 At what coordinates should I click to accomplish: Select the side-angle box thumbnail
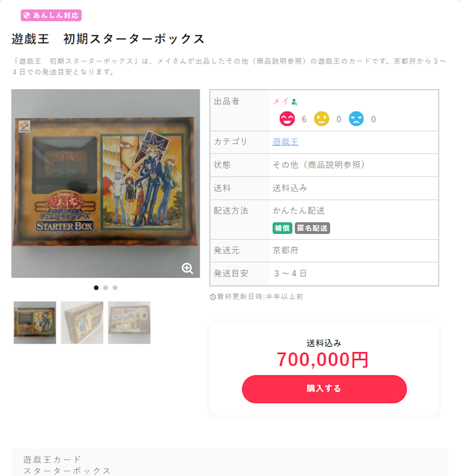coord(82,322)
